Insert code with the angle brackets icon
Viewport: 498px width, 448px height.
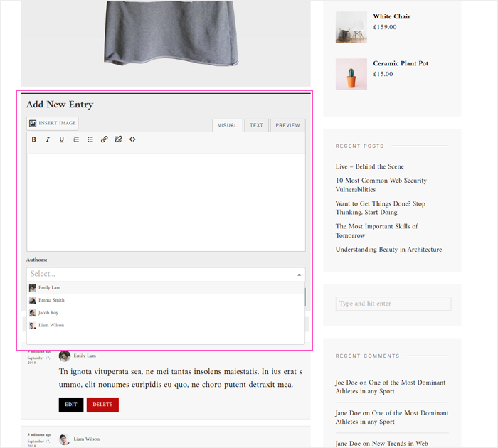coord(132,139)
